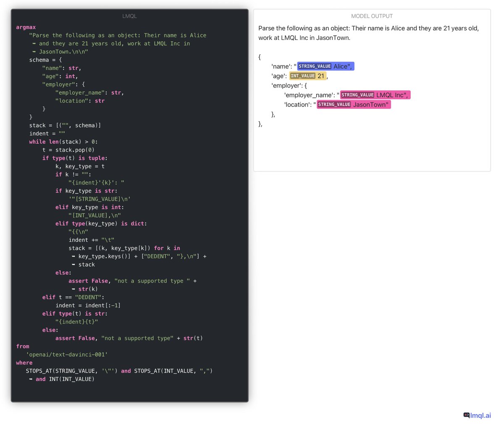Click the 'elif type(key_type) is dict:' line
The height and width of the screenshot is (428, 504).
click(x=101, y=224)
